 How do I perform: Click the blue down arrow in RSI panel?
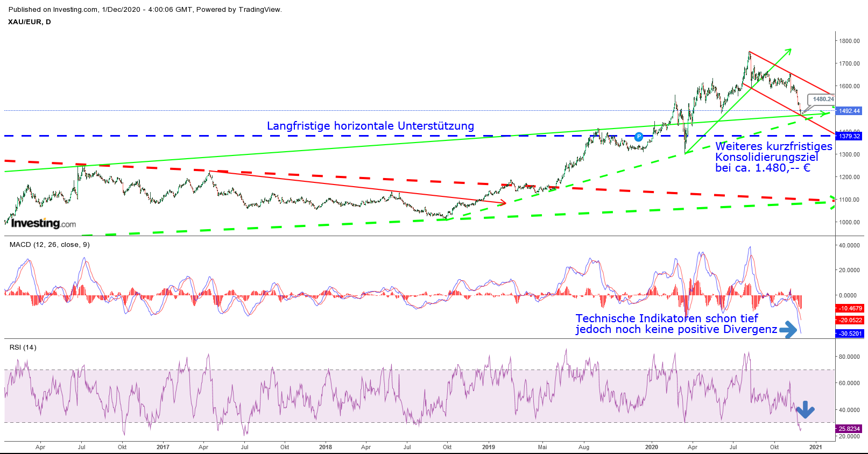(806, 410)
